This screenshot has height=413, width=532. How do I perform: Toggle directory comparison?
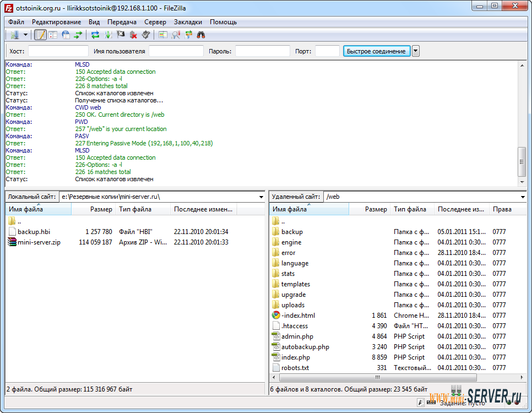pos(176,35)
